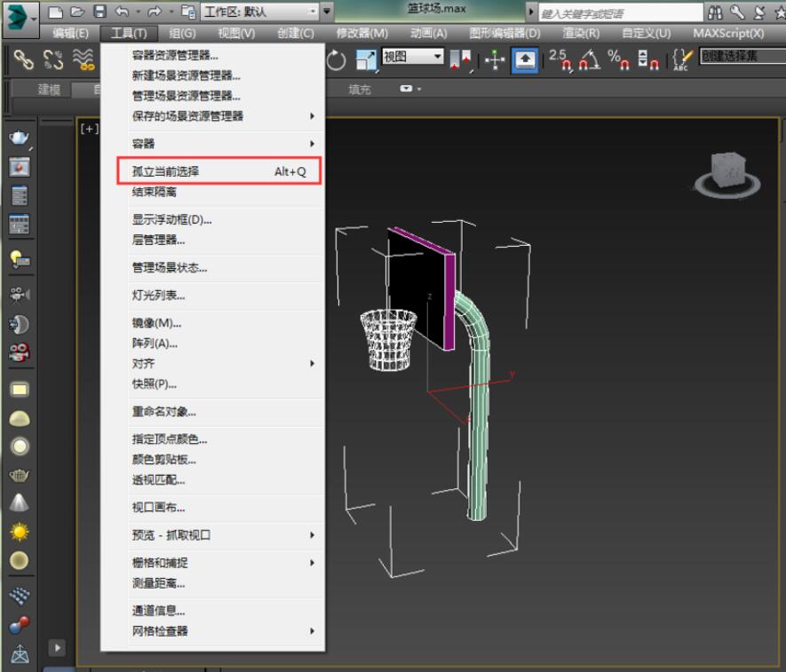Select 镜像(M)... menu entry
Image resolution: width=786 pixels, height=672 pixels.
pyautogui.click(x=156, y=323)
